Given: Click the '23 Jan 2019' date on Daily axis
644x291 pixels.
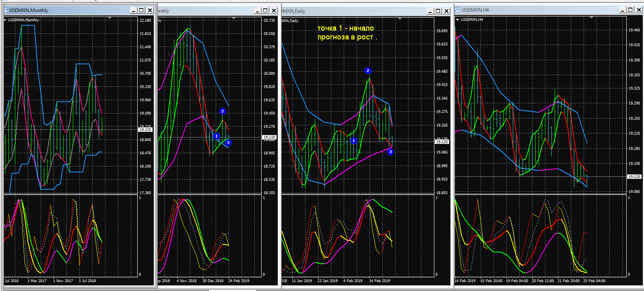Looking at the screenshot, I should pyautogui.click(x=328, y=281).
